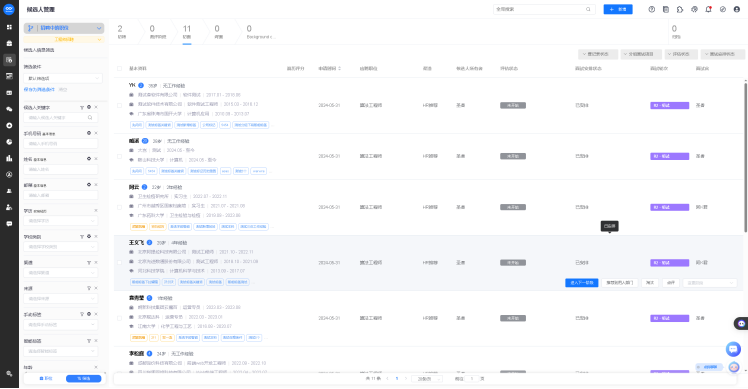Open the card icon in left sidebar
Image resolution: width=748 pixels, height=389 pixels.
pyautogui.click(x=9, y=93)
